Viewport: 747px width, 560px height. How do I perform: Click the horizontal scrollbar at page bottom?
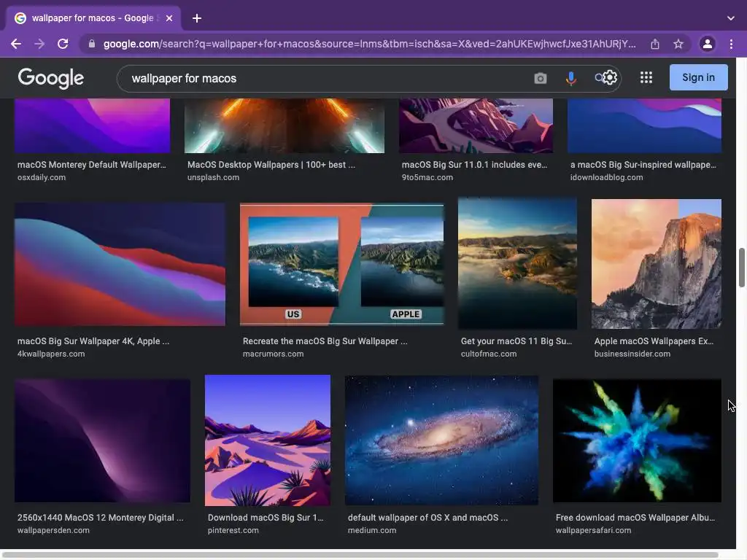pyautogui.click(x=361, y=555)
